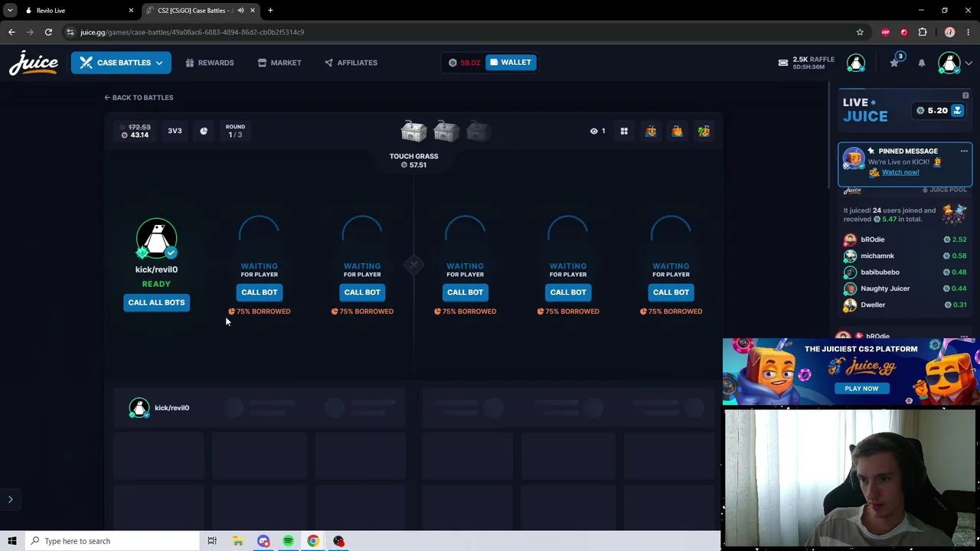Open the browser extensions puzzle icon
The height and width of the screenshot is (551, 980).
pyautogui.click(x=923, y=32)
